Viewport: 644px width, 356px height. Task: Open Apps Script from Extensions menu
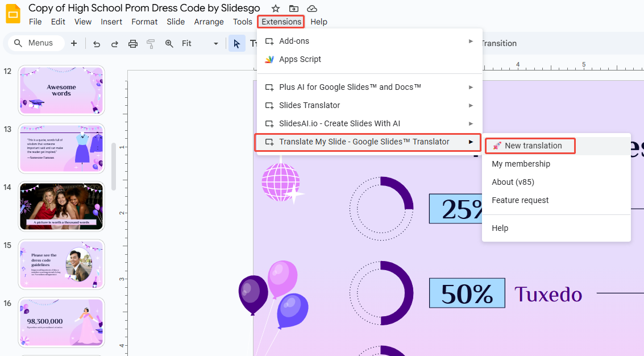[x=300, y=59]
